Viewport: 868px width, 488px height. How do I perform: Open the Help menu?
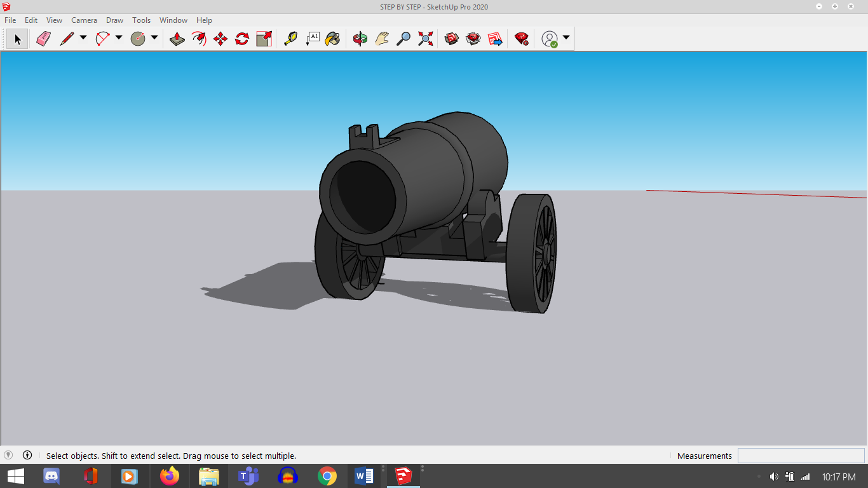pos(204,20)
